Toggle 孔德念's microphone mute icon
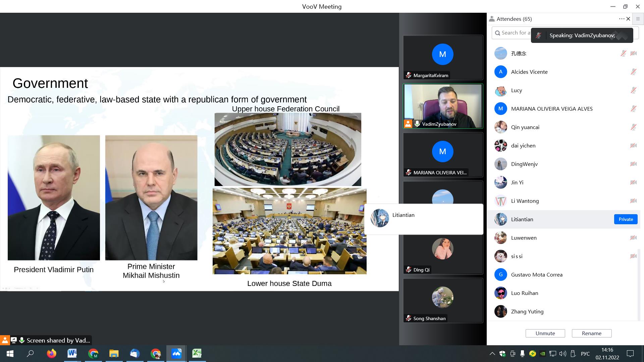 point(623,53)
